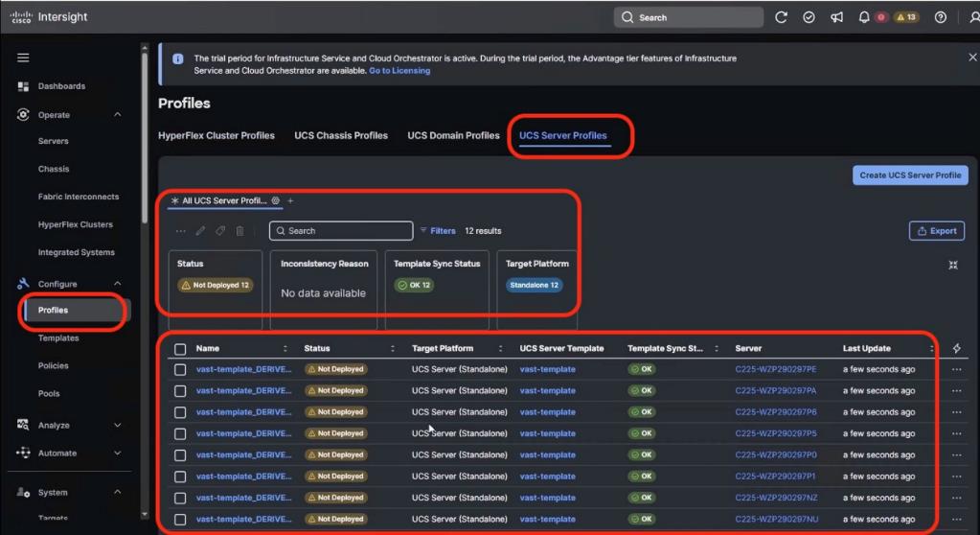This screenshot has height=535, width=980.
Task: Dismiss the trial period banner
Action: (972, 57)
